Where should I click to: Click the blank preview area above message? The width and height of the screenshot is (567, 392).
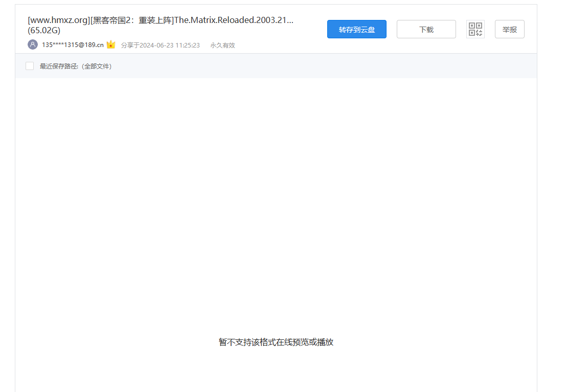tap(276, 204)
